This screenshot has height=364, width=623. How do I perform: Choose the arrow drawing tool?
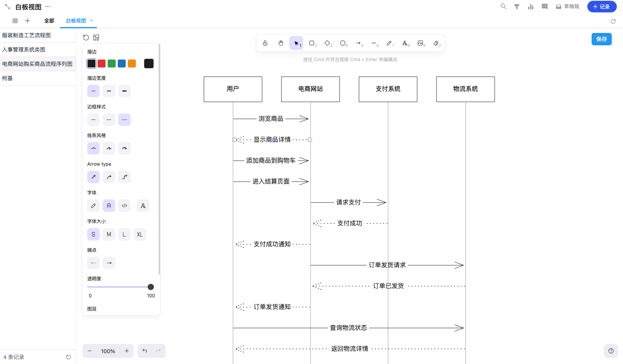click(358, 43)
